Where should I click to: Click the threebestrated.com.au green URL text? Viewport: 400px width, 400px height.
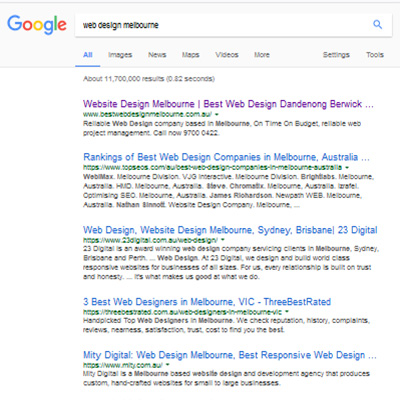[x=182, y=312]
